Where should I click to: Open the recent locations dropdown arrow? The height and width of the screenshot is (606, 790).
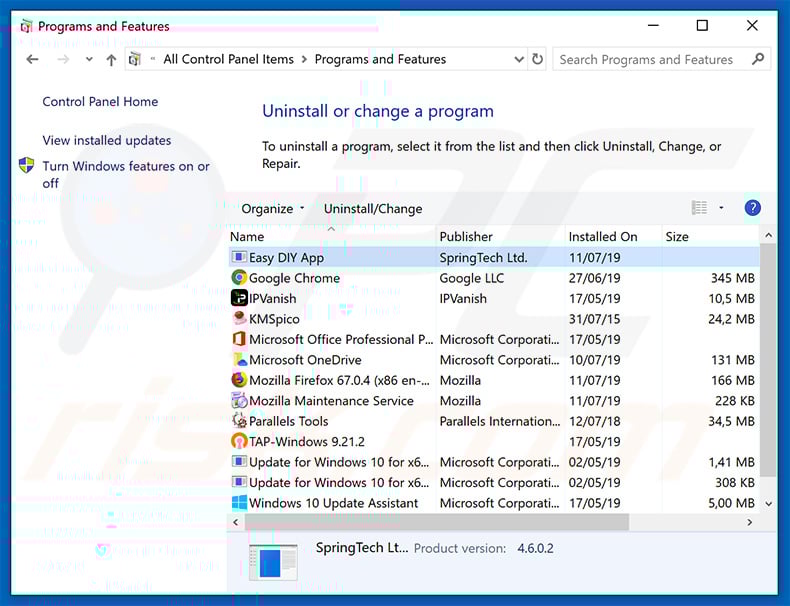(89, 59)
